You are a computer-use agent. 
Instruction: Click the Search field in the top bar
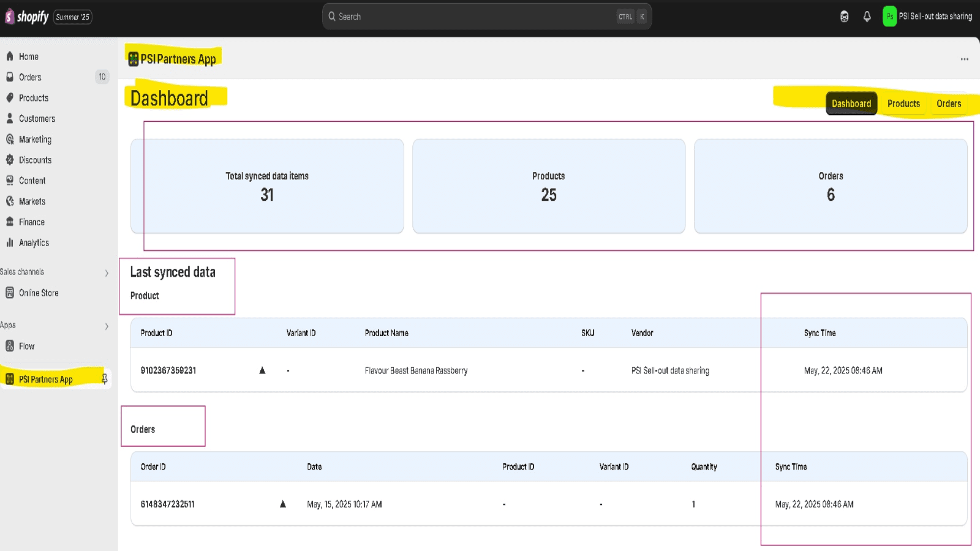pyautogui.click(x=486, y=17)
